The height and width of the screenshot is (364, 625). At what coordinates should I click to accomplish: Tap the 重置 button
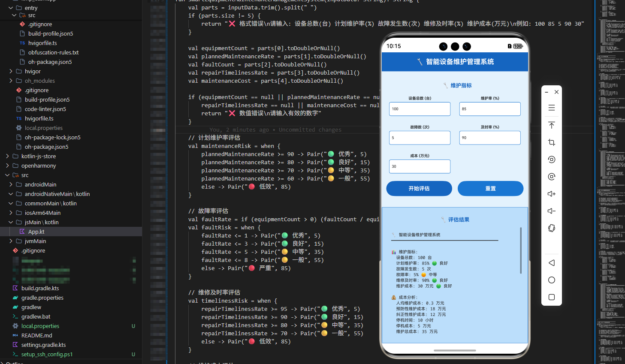[490, 189]
